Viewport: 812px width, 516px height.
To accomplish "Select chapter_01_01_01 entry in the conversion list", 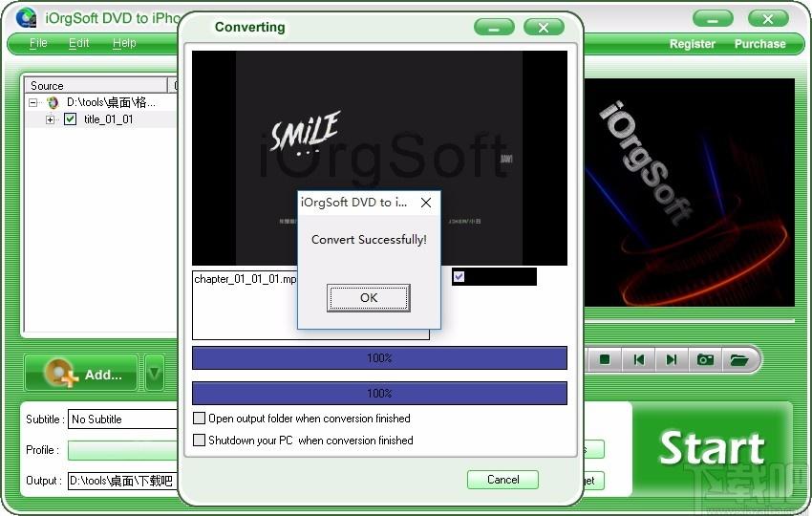I will point(245,279).
